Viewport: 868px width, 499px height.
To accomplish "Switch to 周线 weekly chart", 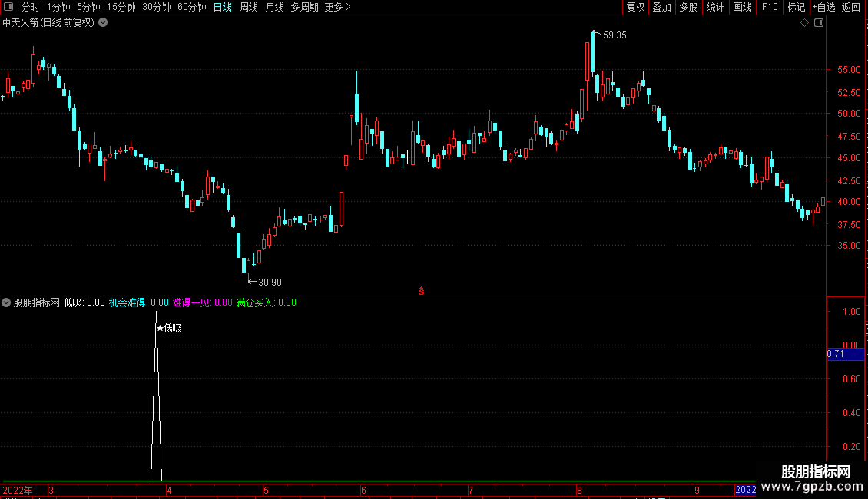I will click(x=249, y=7).
